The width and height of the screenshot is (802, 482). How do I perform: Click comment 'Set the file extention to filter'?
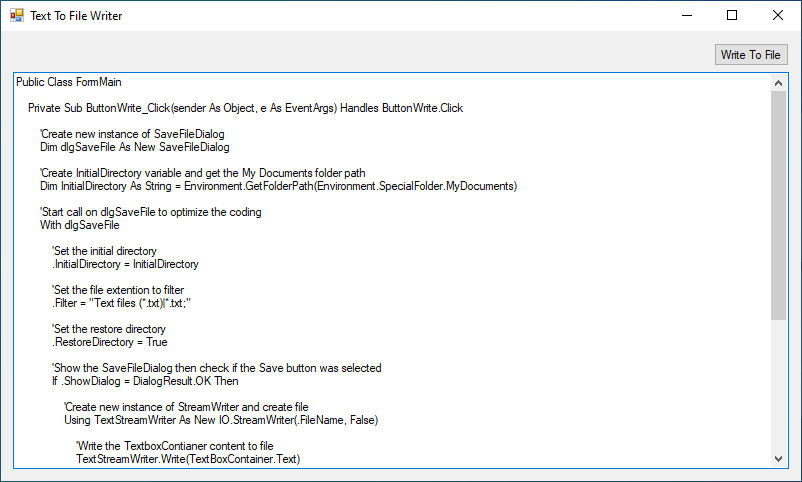tap(118, 290)
